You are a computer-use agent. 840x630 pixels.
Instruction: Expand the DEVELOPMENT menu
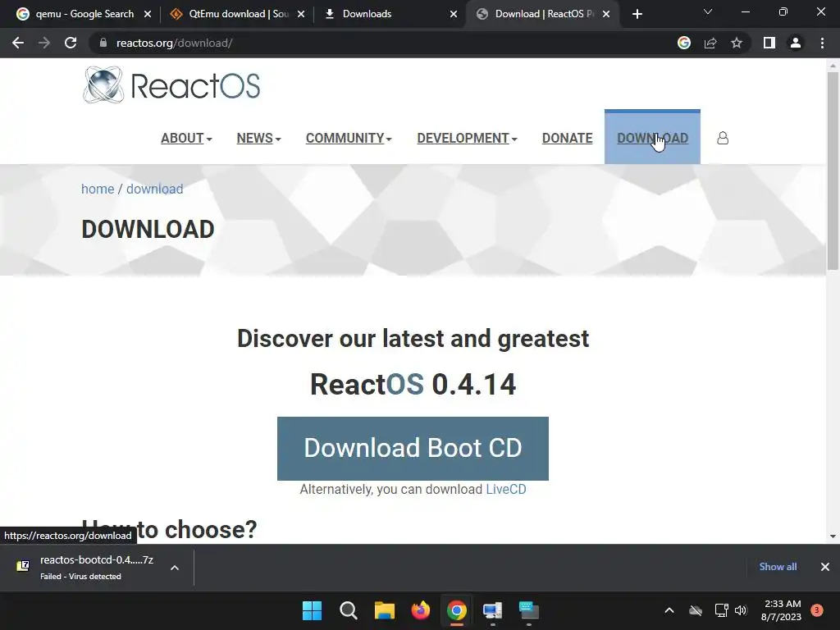pyautogui.click(x=467, y=138)
